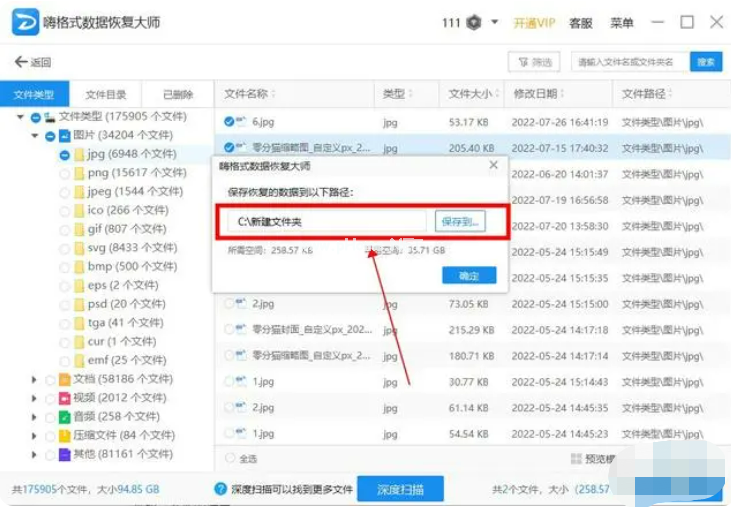This screenshot has height=507, width=731.
Task: Click the 筛选 filter button
Action: (x=535, y=62)
